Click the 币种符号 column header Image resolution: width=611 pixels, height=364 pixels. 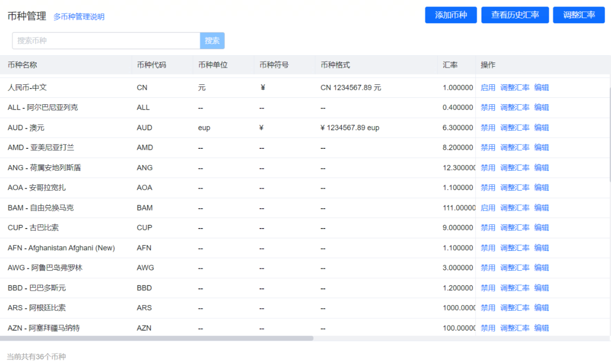pos(285,65)
